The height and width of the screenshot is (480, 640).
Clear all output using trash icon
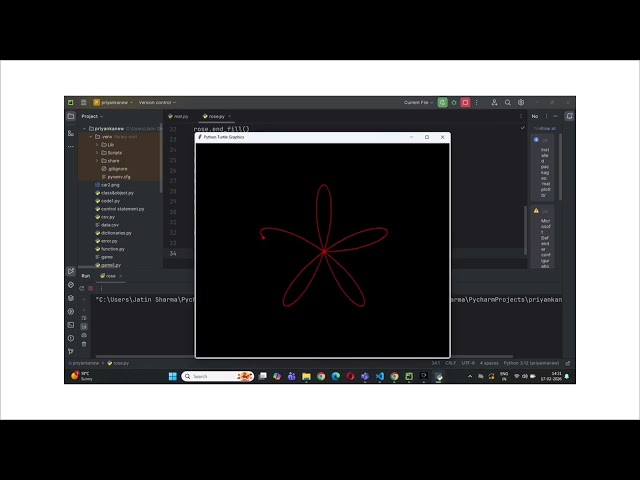[84, 344]
